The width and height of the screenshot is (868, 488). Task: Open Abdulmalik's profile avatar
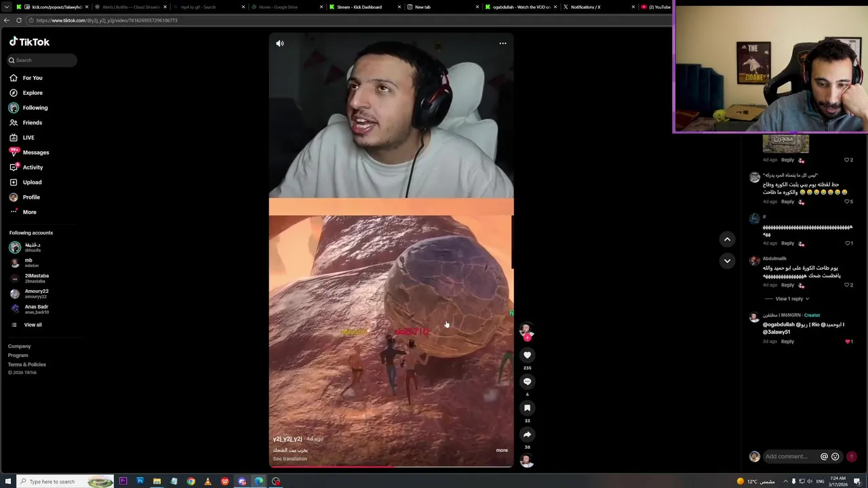click(754, 260)
